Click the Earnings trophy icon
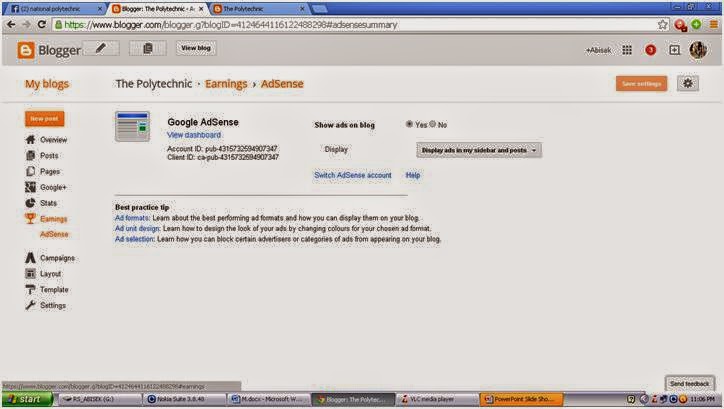Screen dimensions: 724x409 pyautogui.click(x=30, y=218)
